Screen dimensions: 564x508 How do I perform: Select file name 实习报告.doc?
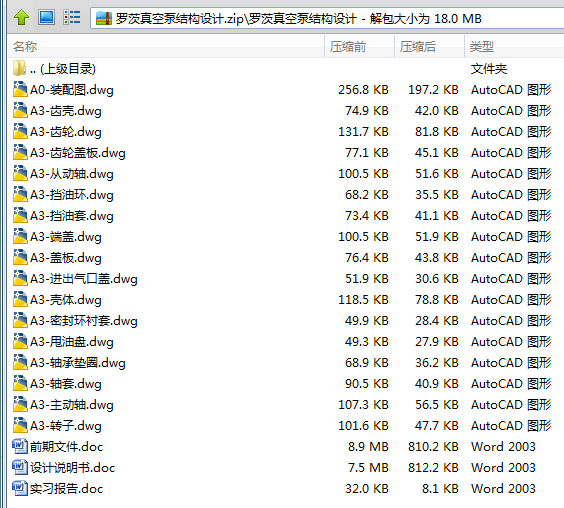click(67, 489)
